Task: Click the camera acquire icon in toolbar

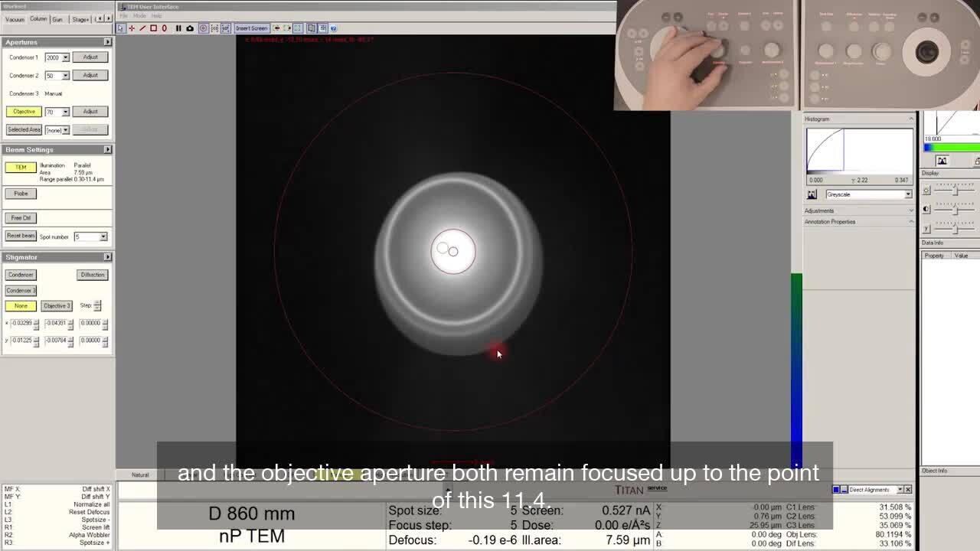Action: click(190, 28)
